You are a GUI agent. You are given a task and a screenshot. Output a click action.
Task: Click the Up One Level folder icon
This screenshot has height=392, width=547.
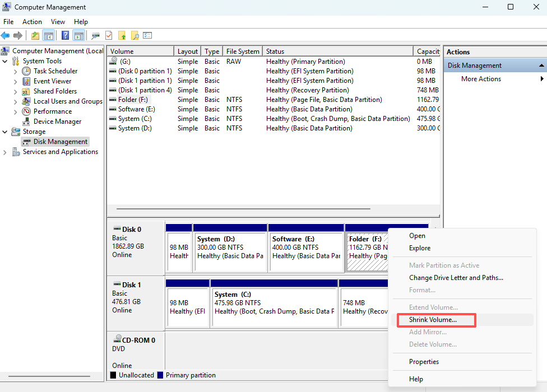(x=35, y=36)
